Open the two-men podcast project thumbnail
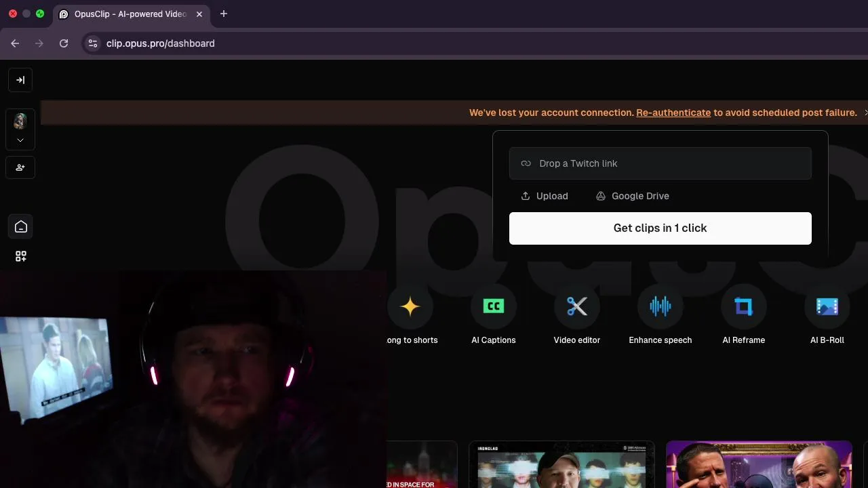This screenshot has height=488, width=868. click(x=759, y=465)
